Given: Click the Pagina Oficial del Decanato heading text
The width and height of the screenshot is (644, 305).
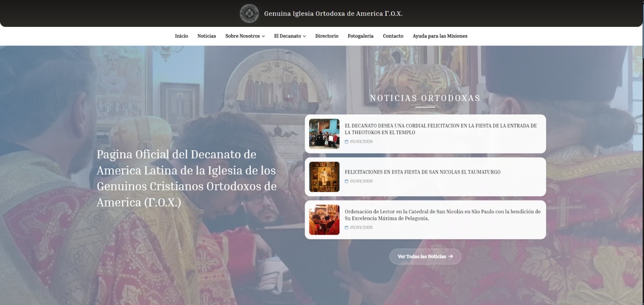Looking at the screenshot, I should pos(186,178).
